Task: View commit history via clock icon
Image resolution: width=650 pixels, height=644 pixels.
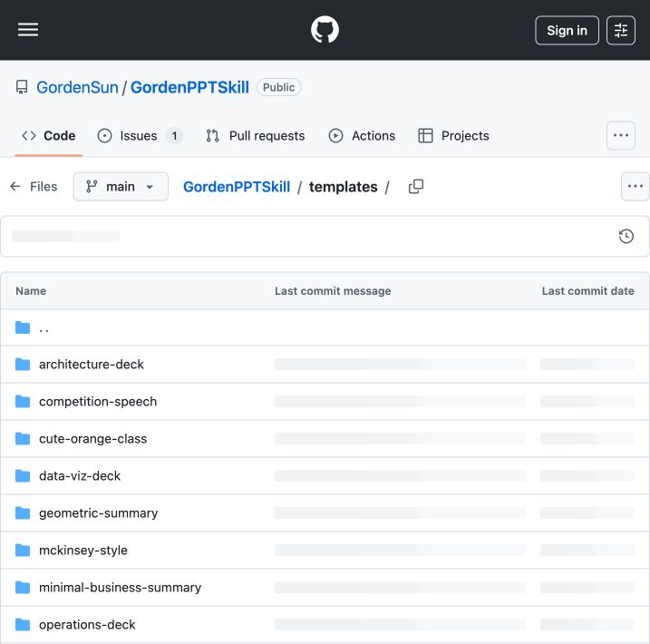Action: pyautogui.click(x=626, y=237)
